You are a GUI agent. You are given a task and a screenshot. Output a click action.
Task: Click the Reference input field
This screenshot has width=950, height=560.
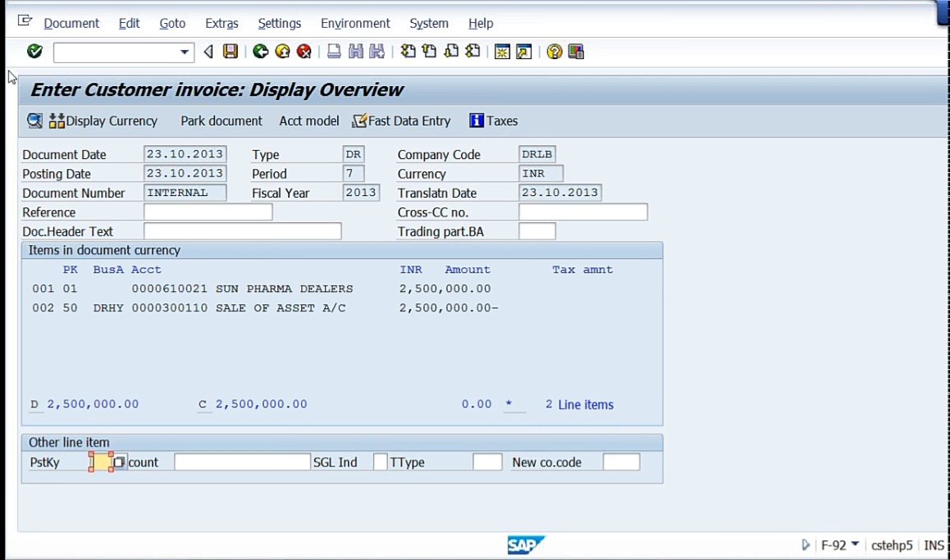point(208,212)
